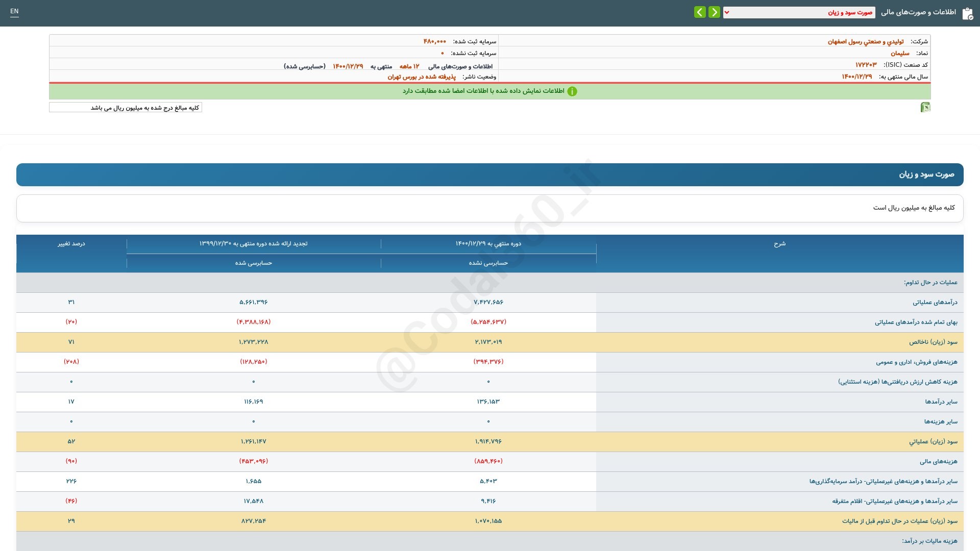Click the Excel export icon
980x551 pixels.
pyautogui.click(x=925, y=107)
